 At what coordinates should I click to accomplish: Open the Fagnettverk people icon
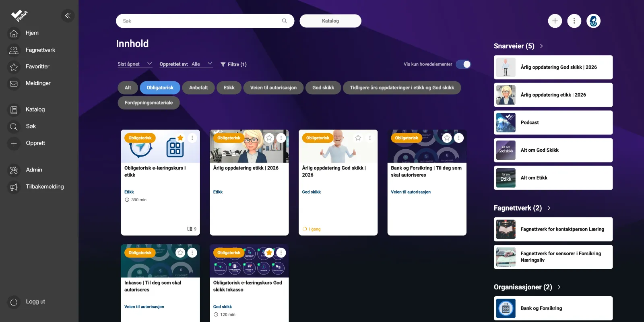[x=14, y=50]
